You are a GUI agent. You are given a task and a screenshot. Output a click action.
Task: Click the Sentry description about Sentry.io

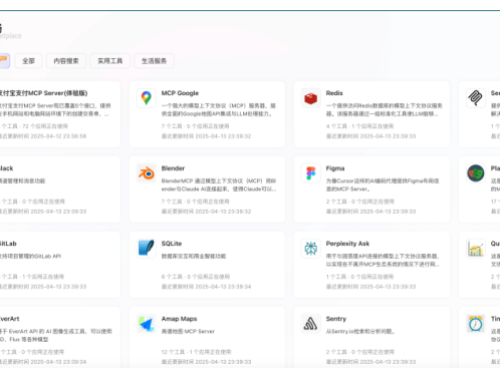click(360, 331)
